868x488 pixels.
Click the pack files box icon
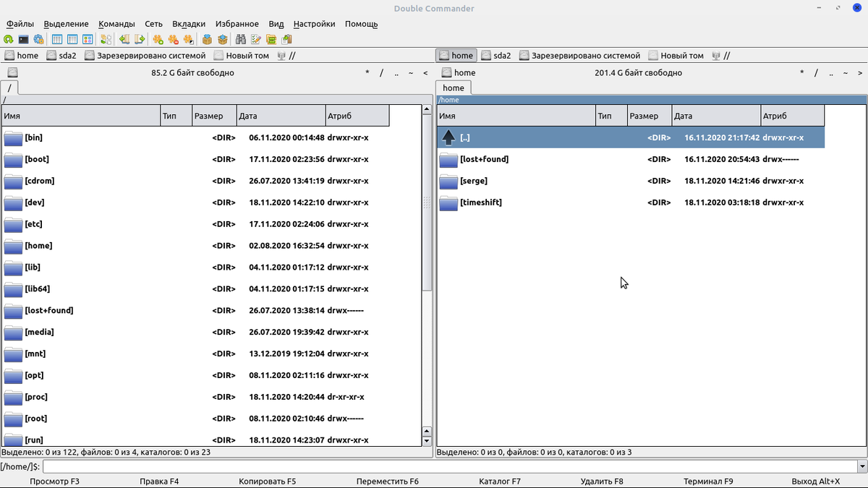[x=208, y=40]
